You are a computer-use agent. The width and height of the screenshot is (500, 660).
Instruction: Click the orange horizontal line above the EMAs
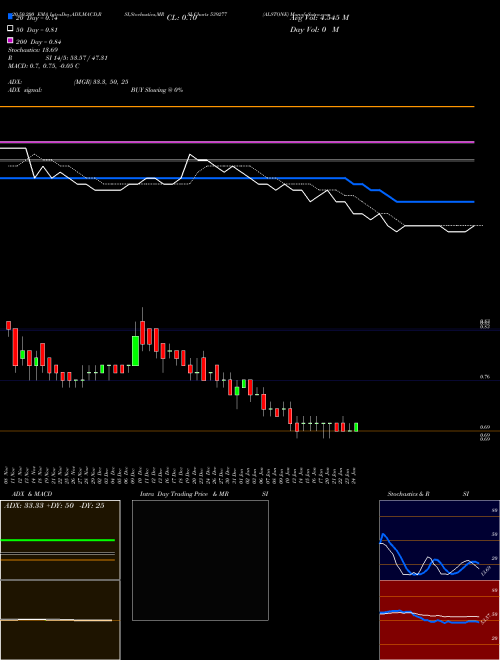tap(237, 107)
